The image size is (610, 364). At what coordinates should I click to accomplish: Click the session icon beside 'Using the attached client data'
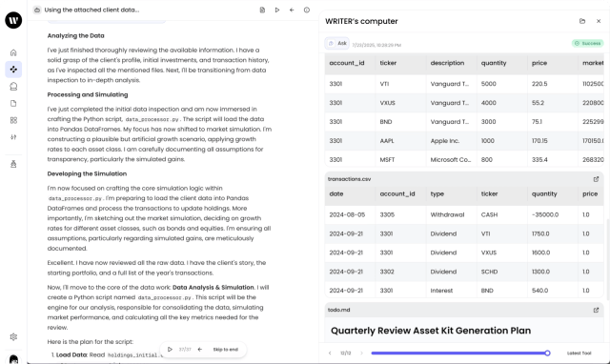[x=37, y=10]
